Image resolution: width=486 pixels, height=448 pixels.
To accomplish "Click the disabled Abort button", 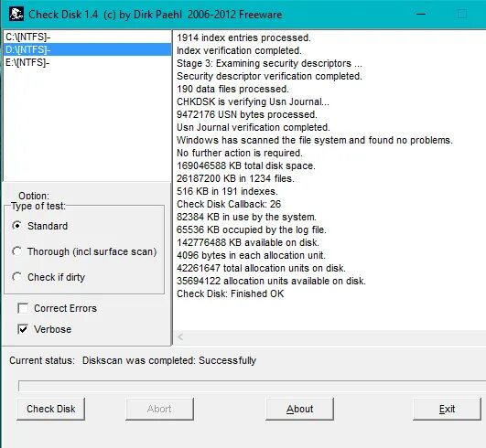I will 159,409.
